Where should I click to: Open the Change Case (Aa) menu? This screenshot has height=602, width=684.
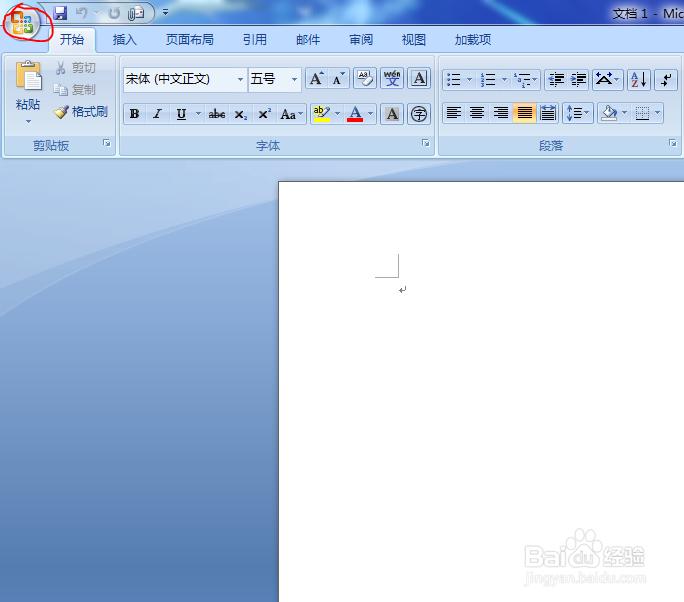coord(291,114)
